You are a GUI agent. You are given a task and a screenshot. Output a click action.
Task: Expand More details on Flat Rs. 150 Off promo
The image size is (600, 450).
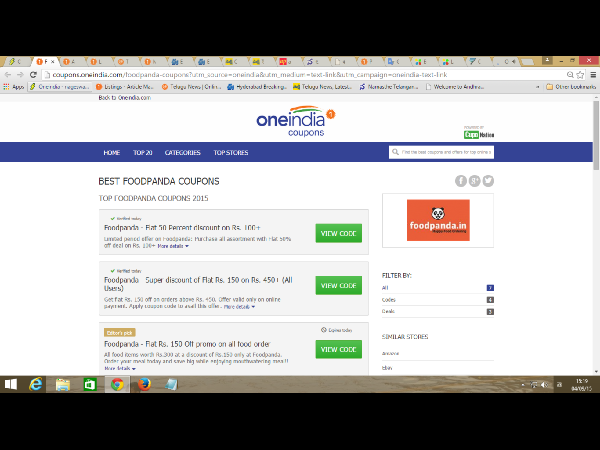pyautogui.click(x=119, y=369)
